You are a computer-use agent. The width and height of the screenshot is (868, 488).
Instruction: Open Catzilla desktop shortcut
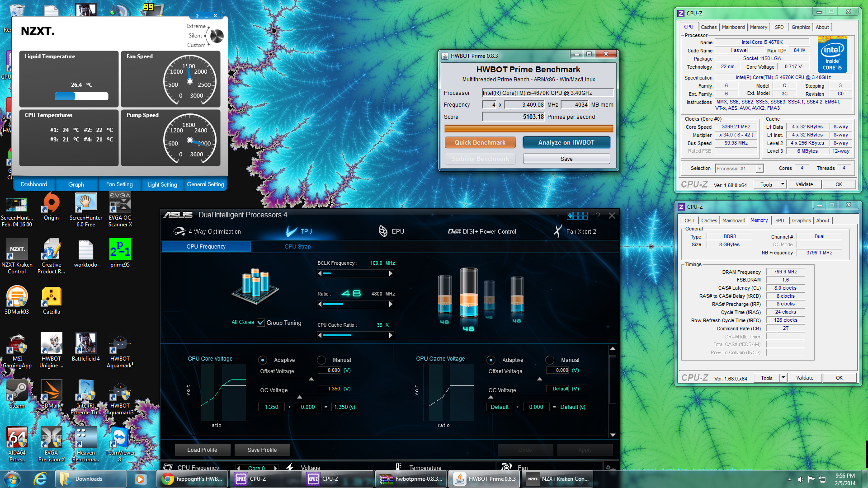51,300
